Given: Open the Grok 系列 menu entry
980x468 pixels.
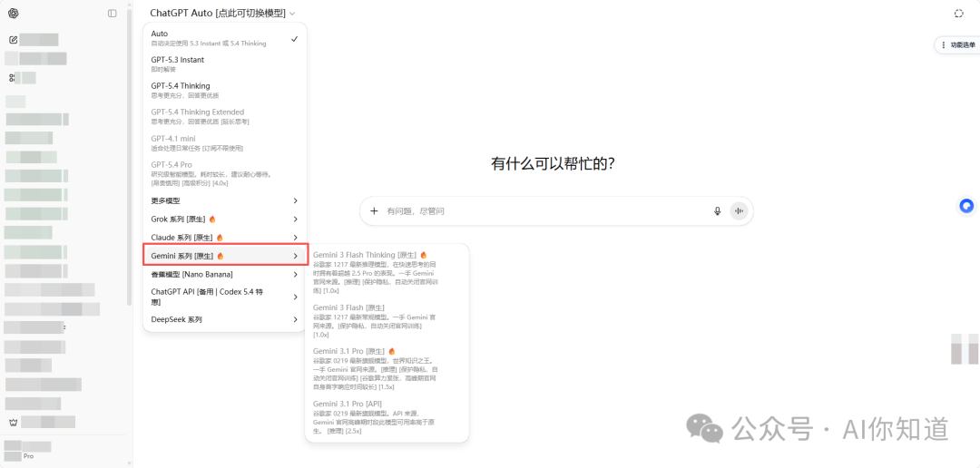Looking at the screenshot, I should (x=224, y=219).
